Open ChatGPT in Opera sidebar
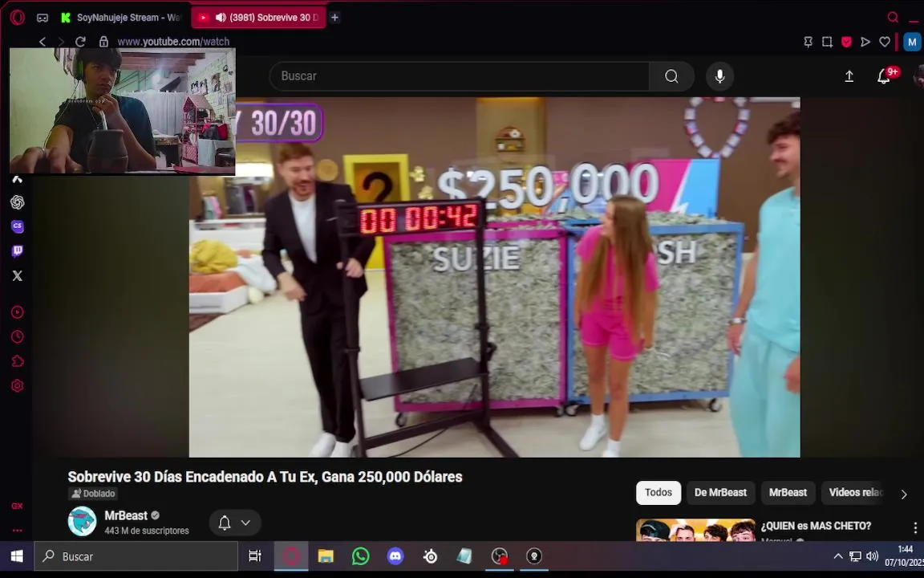 point(17,202)
